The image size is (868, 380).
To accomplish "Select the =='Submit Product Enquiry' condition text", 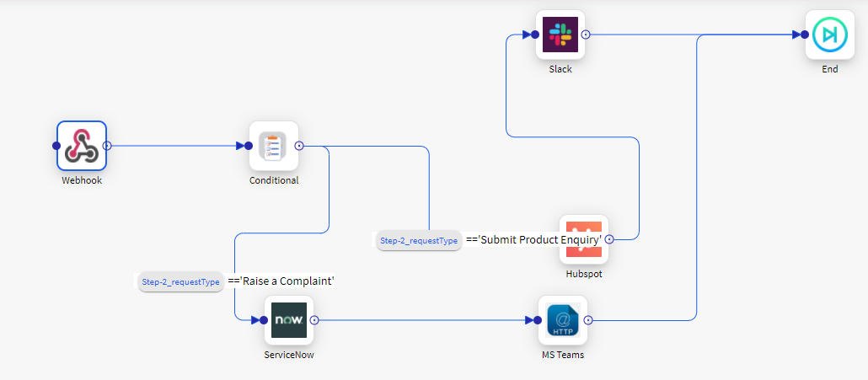I will pyautogui.click(x=534, y=240).
